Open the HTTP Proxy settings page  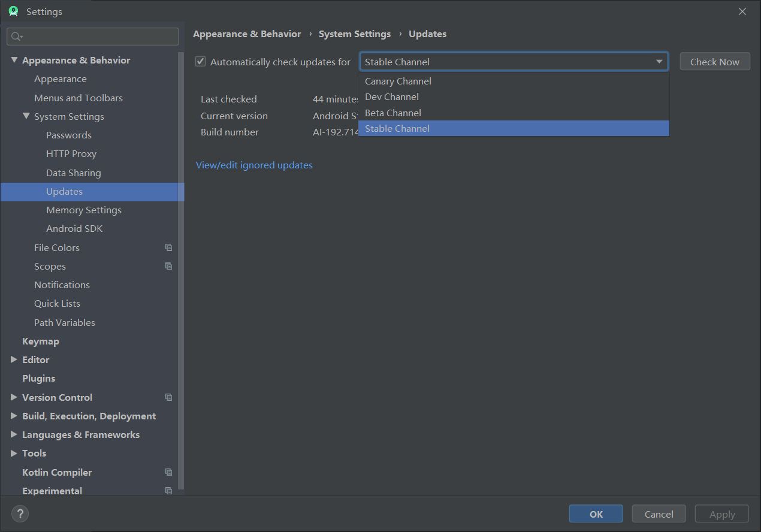[x=71, y=153]
